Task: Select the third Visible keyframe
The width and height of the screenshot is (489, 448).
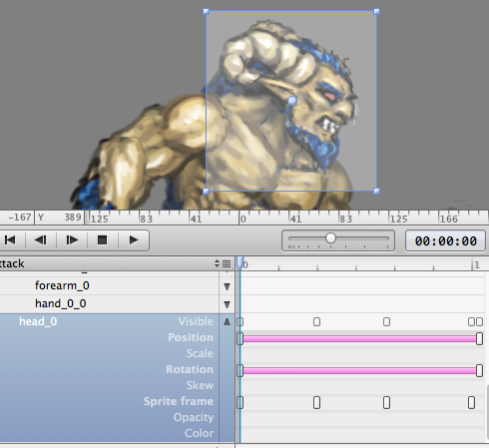Action: coord(386,321)
